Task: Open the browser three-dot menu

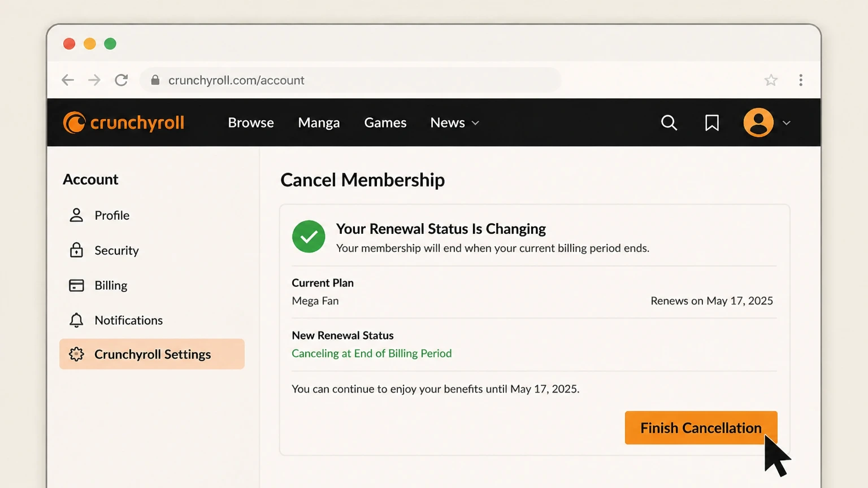Action: pos(801,80)
